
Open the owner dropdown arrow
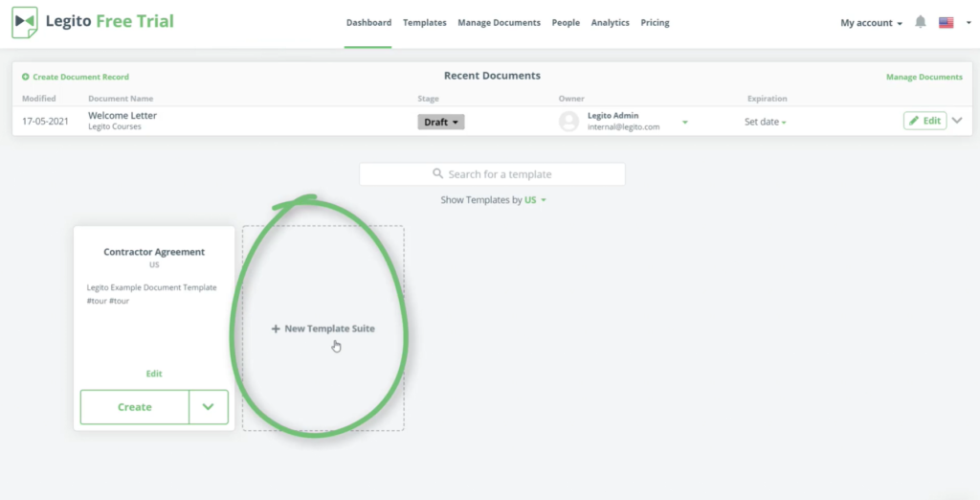pyautogui.click(x=684, y=123)
